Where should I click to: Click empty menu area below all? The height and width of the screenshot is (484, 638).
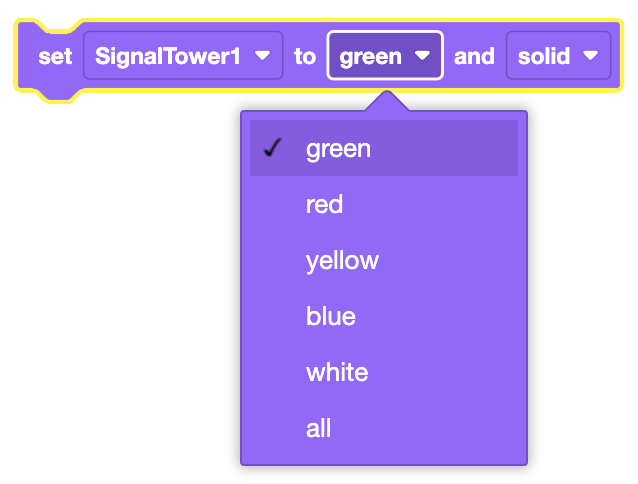click(x=383, y=455)
